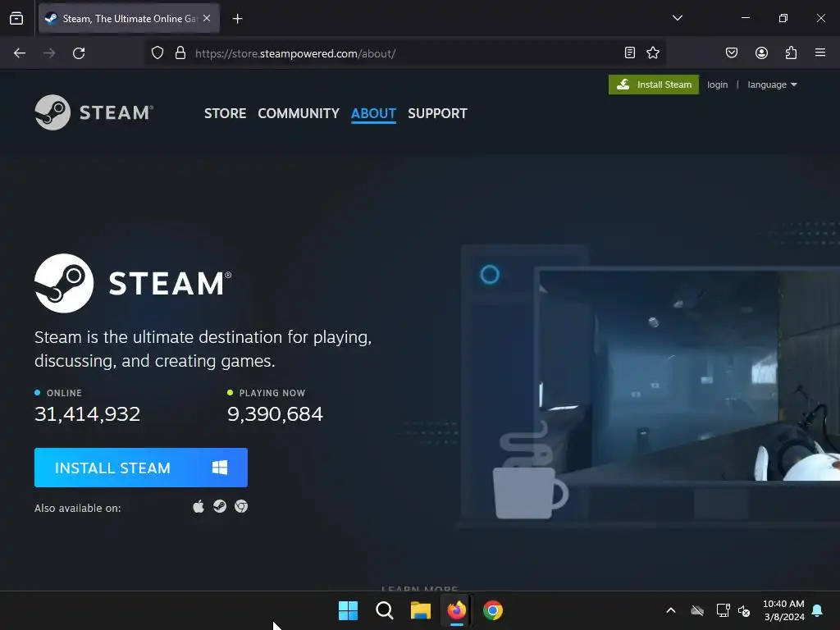Click the cloud sync tray icon
Image resolution: width=840 pixels, height=630 pixels.
coord(697,610)
